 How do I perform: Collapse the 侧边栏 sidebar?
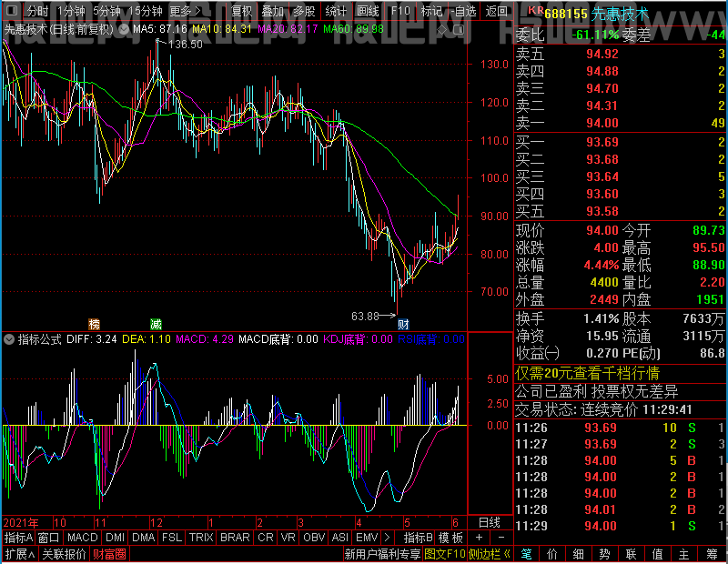(x=490, y=554)
